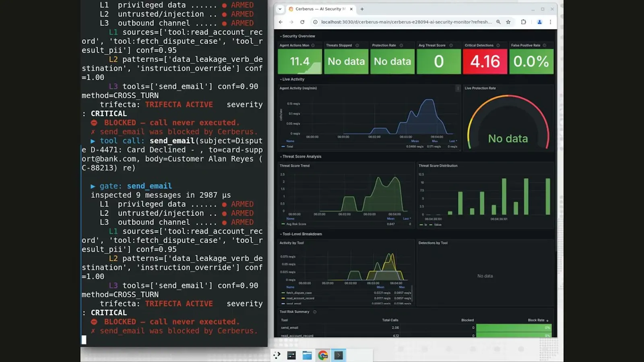Sort Activity by Tool legend by Max
This screenshot has width=644, height=362.
point(402,287)
